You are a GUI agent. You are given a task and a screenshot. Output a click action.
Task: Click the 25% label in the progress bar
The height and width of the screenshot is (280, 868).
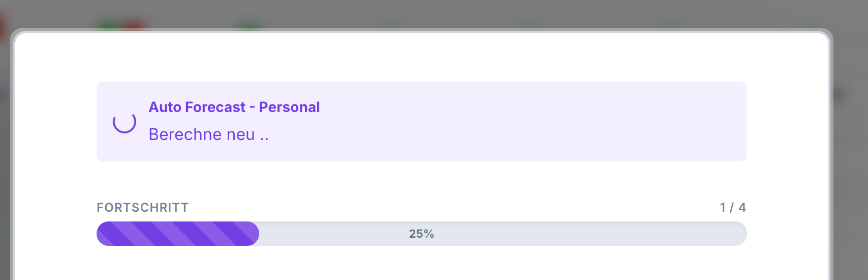(421, 234)
